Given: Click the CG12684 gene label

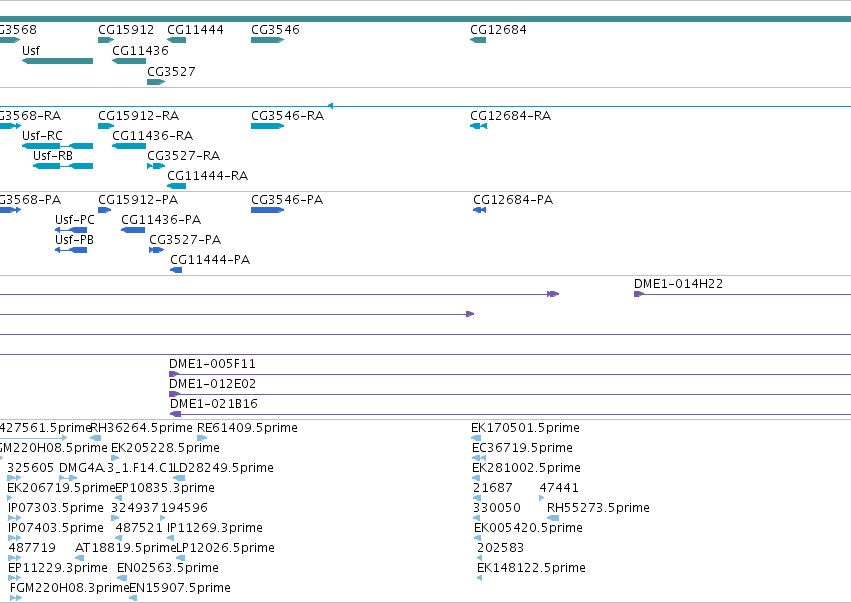Looking at the screenshot, I should point(498,29).
